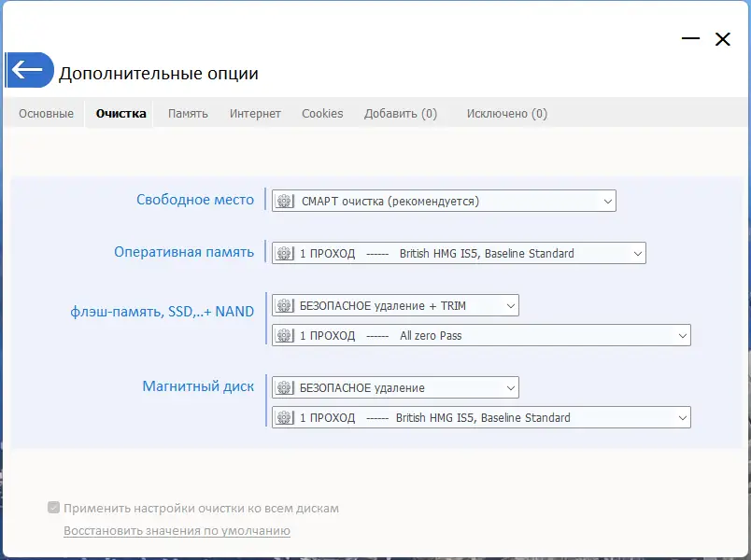Screen dimensions: 751x560
Task: Open the Память tab
Action: [x=188, y=114]
